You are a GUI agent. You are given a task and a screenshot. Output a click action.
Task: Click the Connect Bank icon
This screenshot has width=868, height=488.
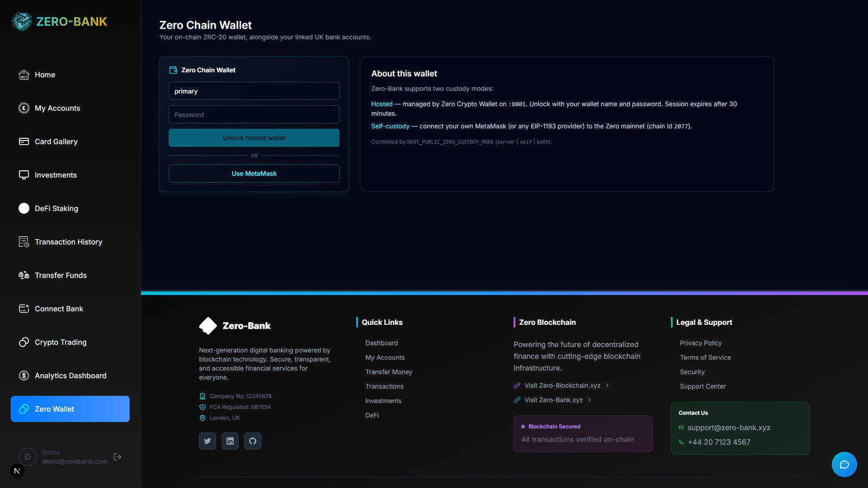[x=24, y=309]
